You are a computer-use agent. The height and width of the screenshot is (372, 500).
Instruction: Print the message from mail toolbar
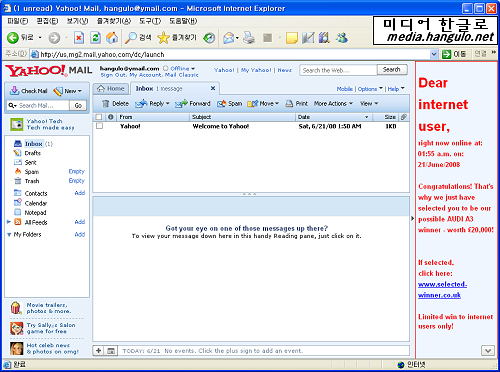click(296, 104)
